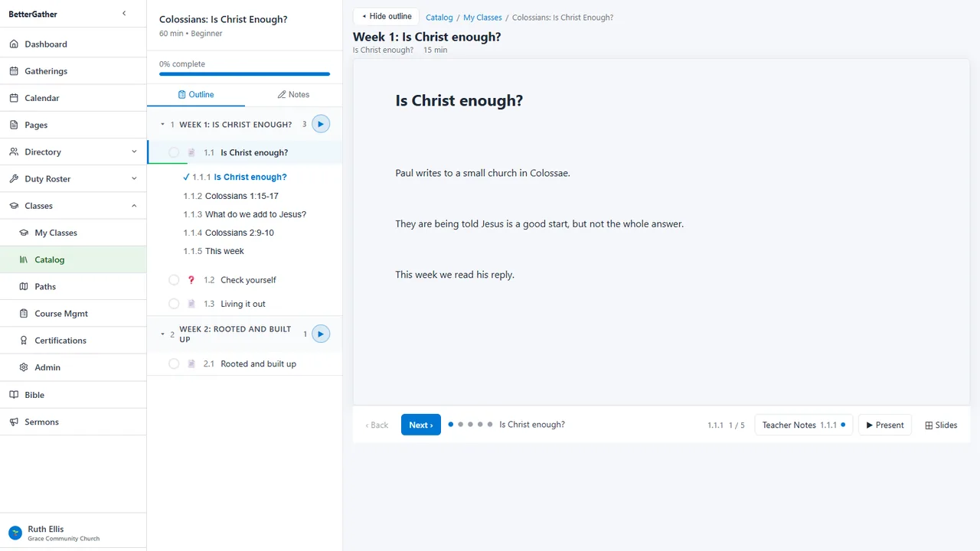This screenshot has height=551, width=980.
Task: Select outline item 1.1.5 This week
Action: [214, 251]
